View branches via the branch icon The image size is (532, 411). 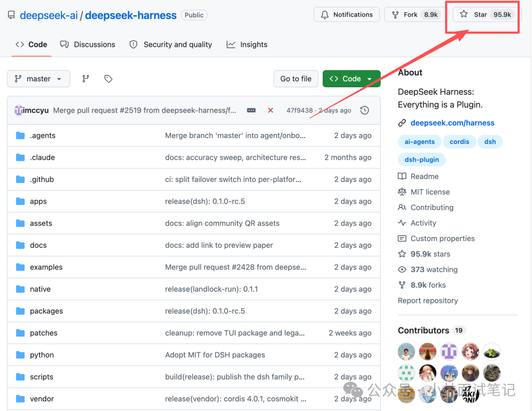click(x=86, y=79)
